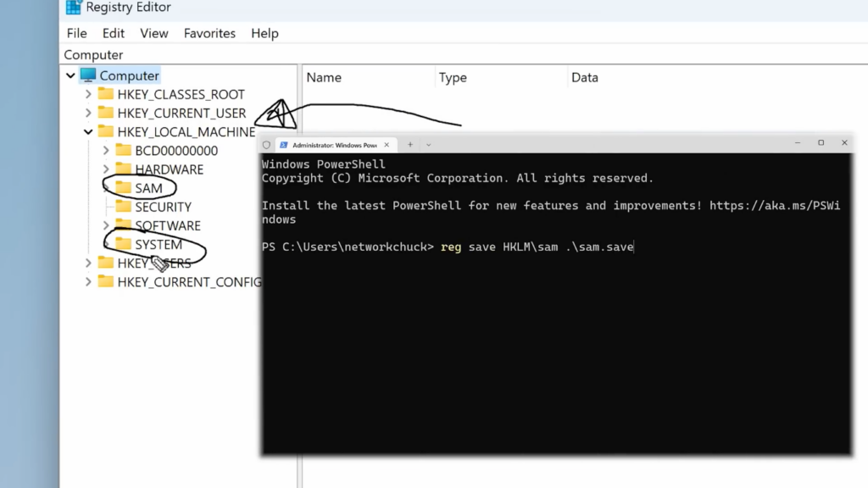This screenshot has width=868, height=488.
Task: Click the SECURITY folder icon
Action: pos(124,207)
